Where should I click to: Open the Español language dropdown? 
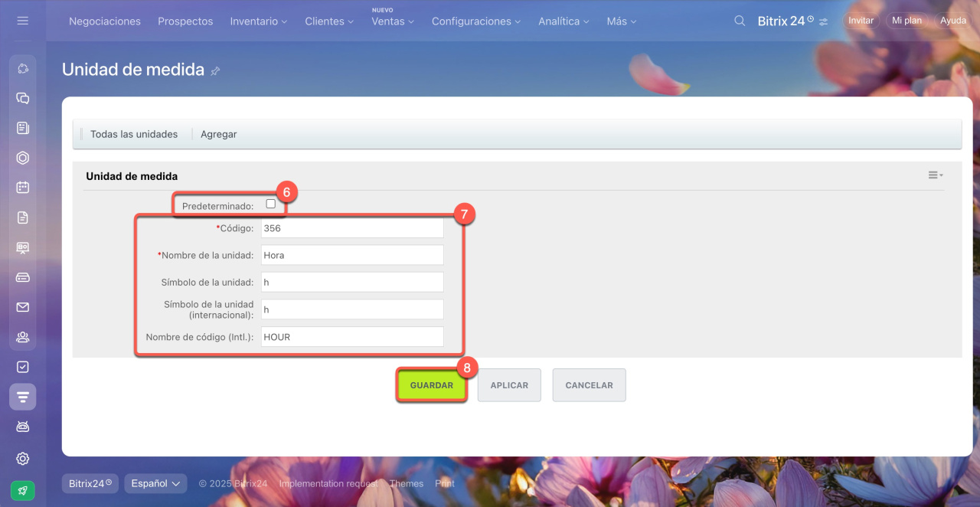(155, 483)
